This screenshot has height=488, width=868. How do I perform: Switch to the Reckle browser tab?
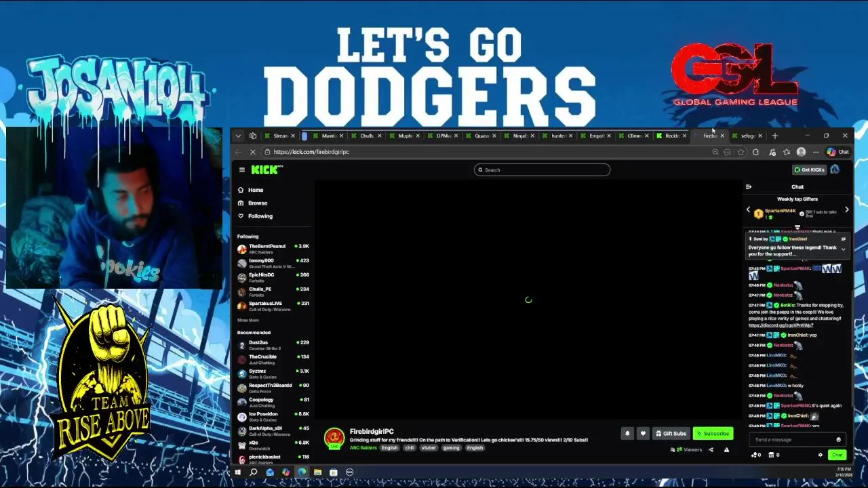tap(672, 136)
